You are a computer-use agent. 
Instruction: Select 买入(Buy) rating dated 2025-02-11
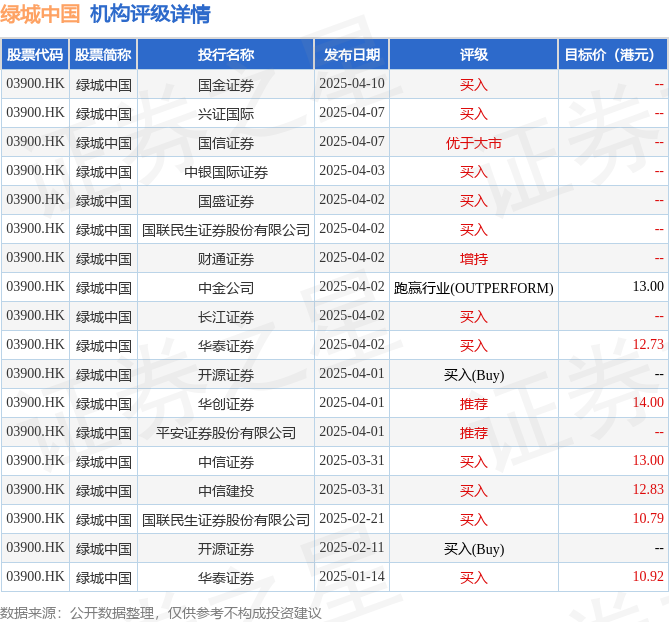[x=474, y=549]
